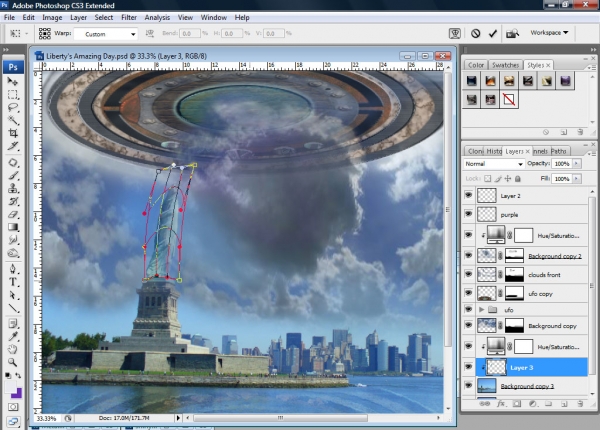Open the Workspace dropdown

pos(549,33)
